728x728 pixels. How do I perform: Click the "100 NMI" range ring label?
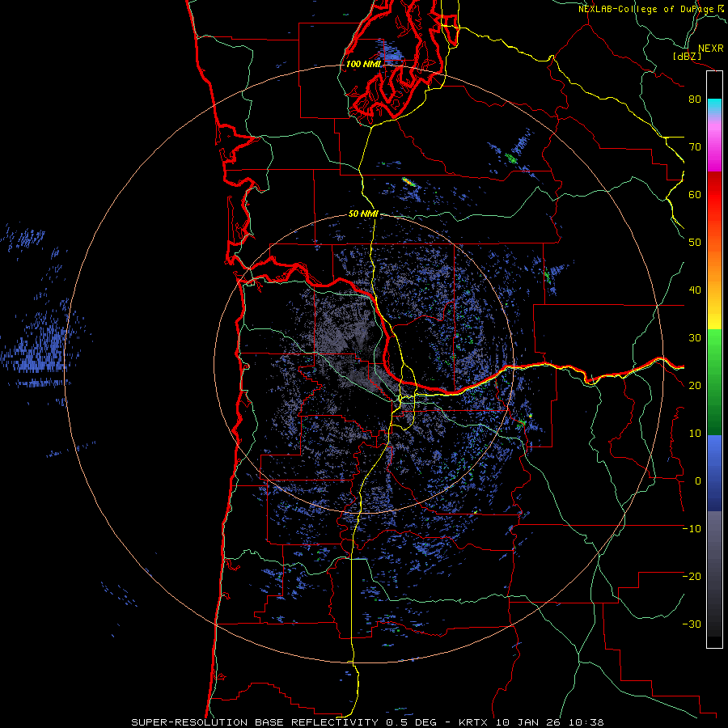363,64
